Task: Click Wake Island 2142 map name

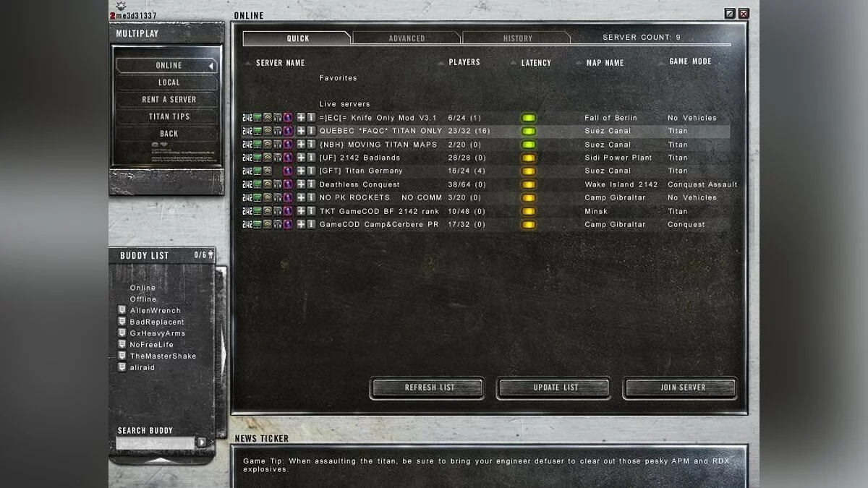Action: tap(621, 184)
